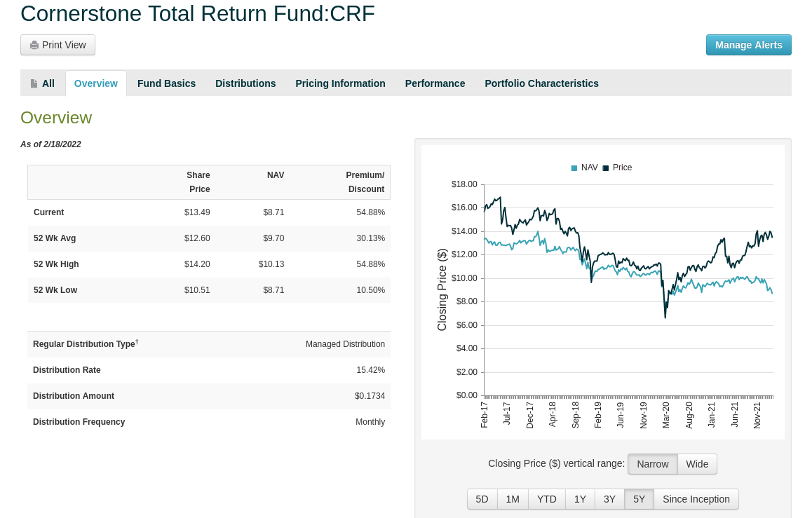Select the YTD chart range

546,498
